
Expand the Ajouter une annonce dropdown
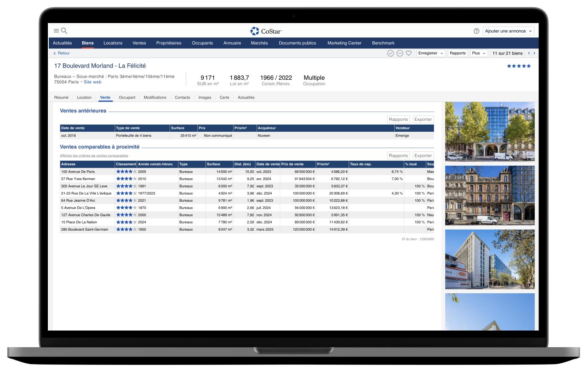click(x=508, y=31)
